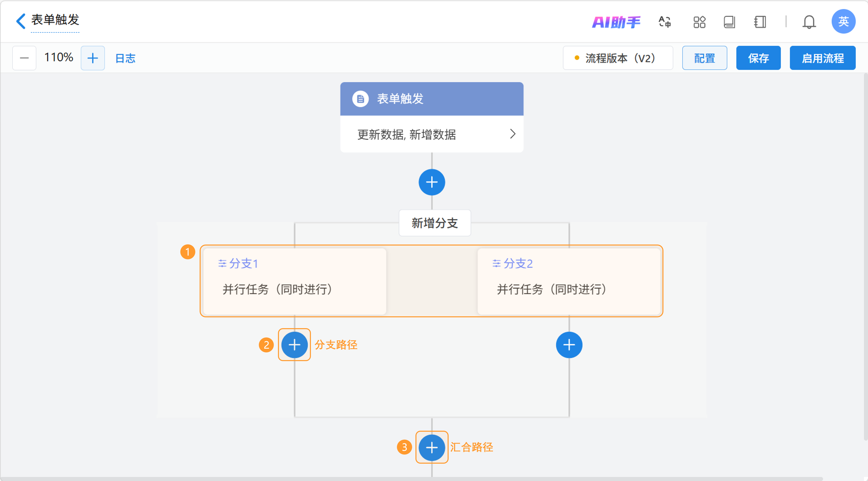The width and height of the screenshot is (868, 481).
Task: Open the 日志 log link
Action: (x=125, y=58)
